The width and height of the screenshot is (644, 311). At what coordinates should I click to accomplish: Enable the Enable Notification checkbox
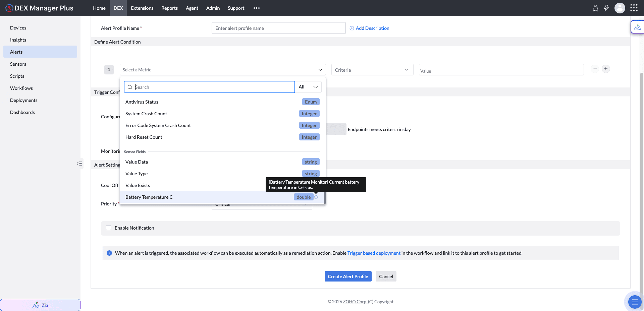point(109,228)
